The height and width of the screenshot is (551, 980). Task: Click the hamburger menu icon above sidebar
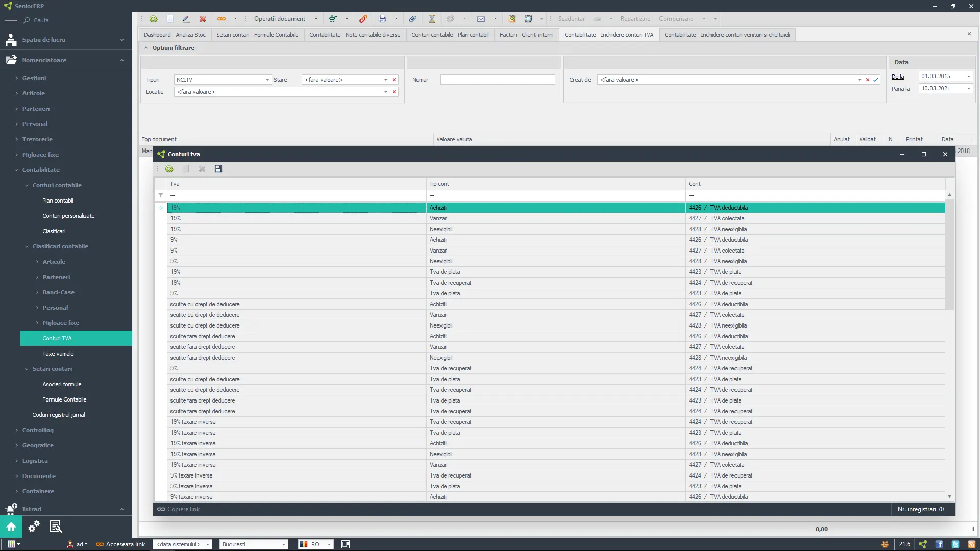coord(11,20)
